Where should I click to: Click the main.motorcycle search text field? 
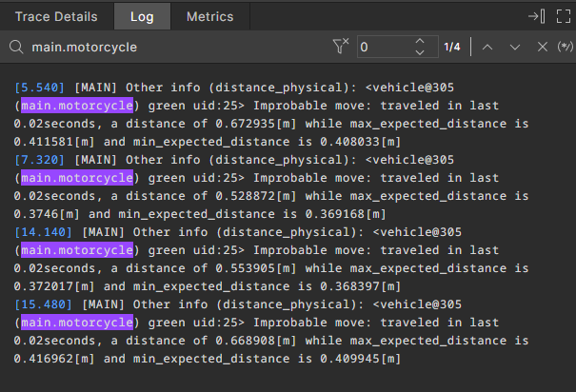(171, 47)
